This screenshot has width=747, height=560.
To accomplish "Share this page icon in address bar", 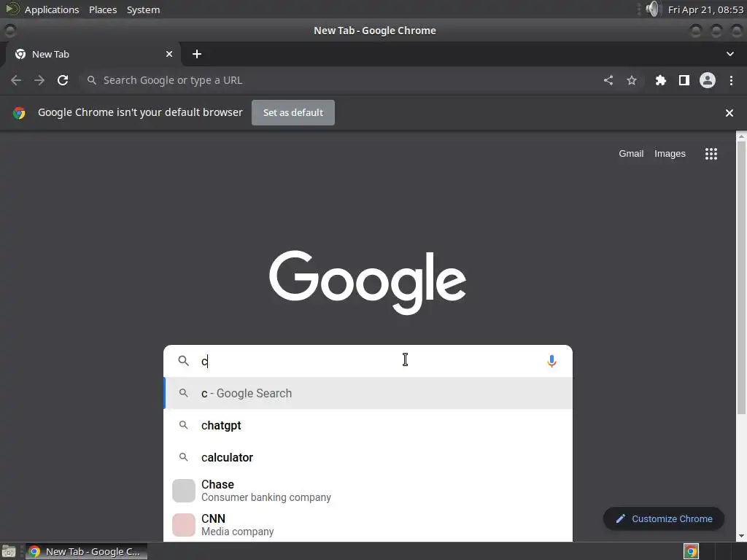I will coord(608,80).
